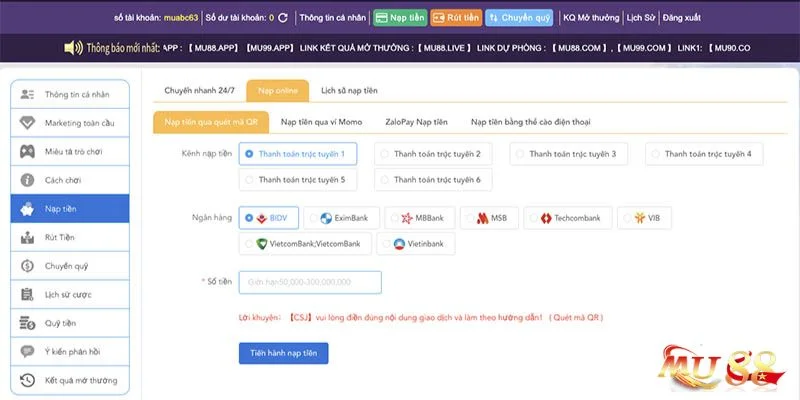Open the Lịch sử nạp tiền tab
Image resolution: width=800 pixels, height=400 pixels.
point(349,91)
